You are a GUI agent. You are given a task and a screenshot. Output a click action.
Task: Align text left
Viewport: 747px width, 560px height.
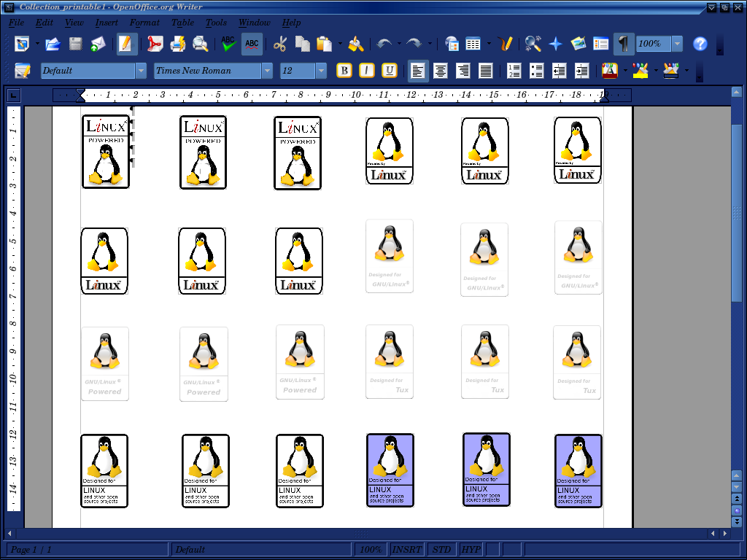point(418,71)
